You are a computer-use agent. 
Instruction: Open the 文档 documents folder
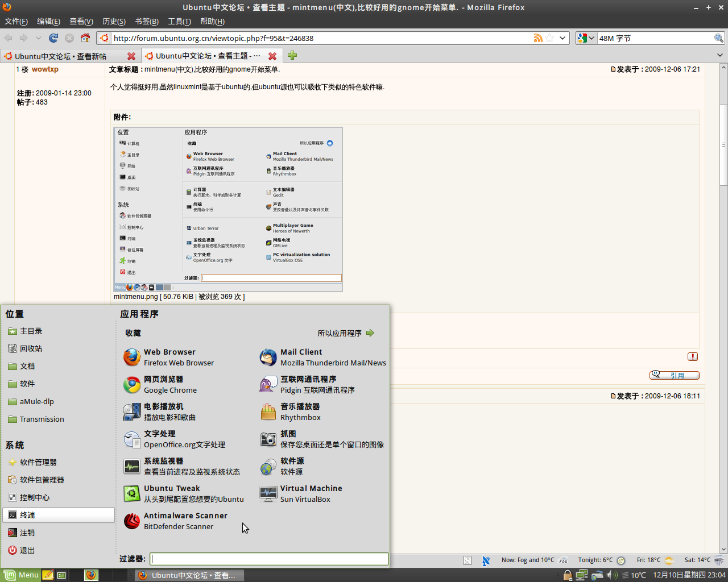coord(59,367)
